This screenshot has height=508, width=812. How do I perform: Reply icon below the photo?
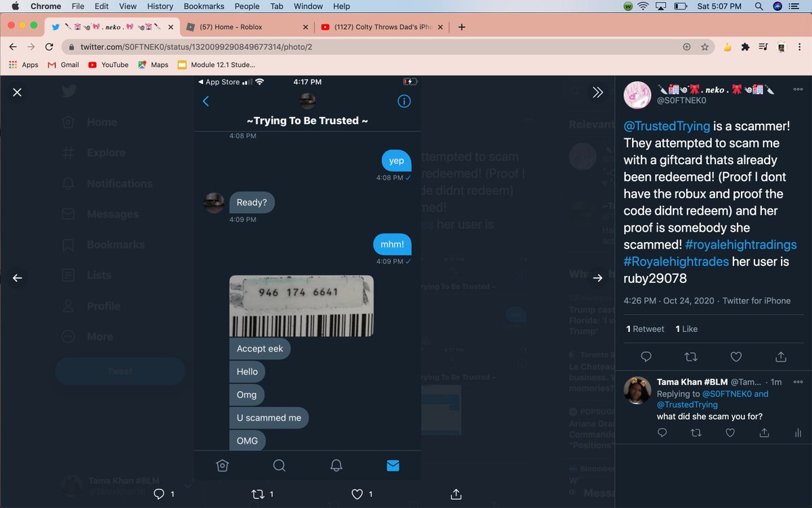tap(159, 494)
